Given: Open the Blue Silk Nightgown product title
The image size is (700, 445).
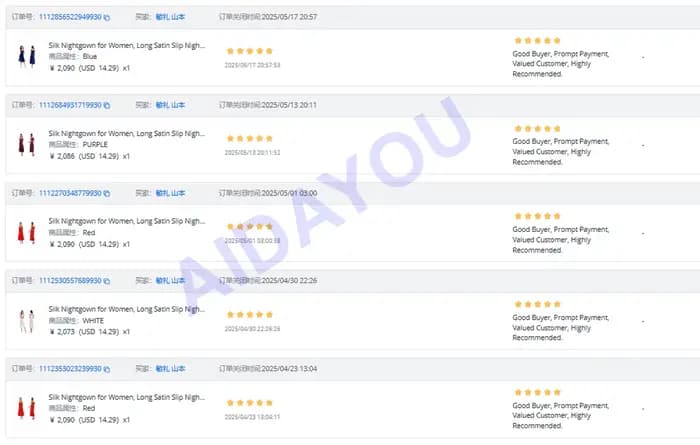Looking at the screenshot, I should pyautogui.click(x=127, y=45).
